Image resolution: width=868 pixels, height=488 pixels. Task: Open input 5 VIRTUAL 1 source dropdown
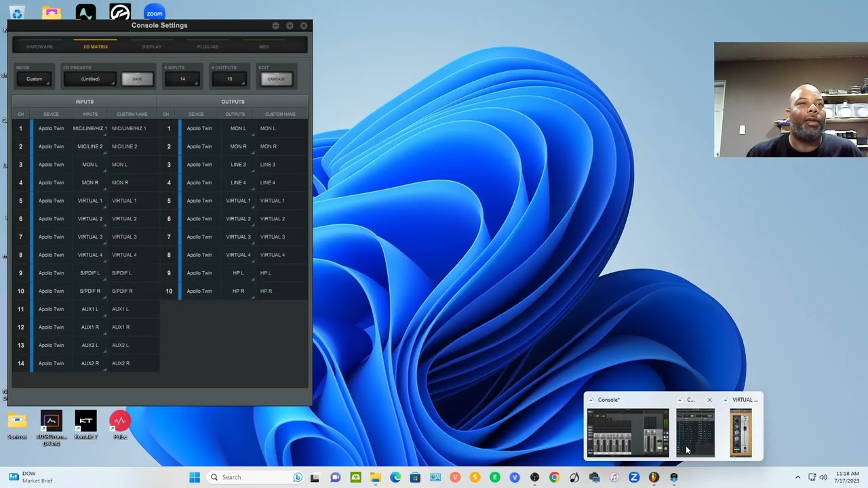[x=90, y=201]
